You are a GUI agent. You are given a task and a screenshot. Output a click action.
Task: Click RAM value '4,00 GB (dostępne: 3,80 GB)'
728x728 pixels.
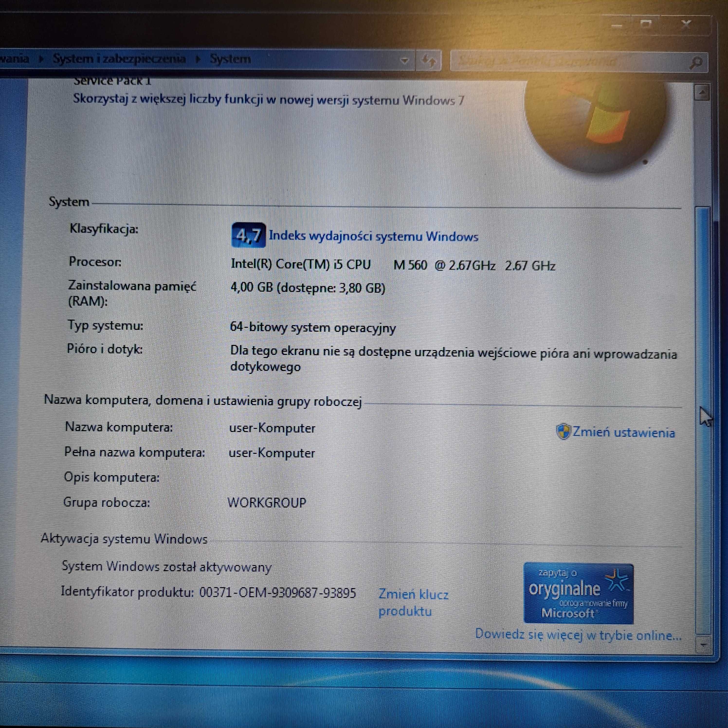coord(308,288)
